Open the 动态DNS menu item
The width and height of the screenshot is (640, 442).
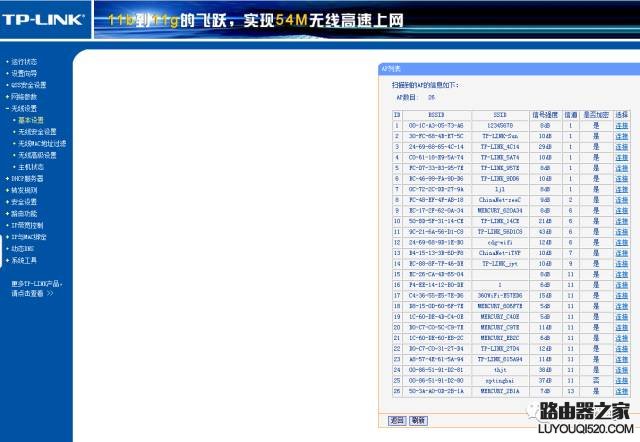tap(22, 249)
